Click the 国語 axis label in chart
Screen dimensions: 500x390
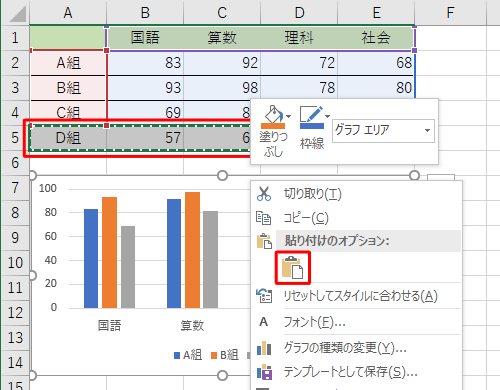109,325
